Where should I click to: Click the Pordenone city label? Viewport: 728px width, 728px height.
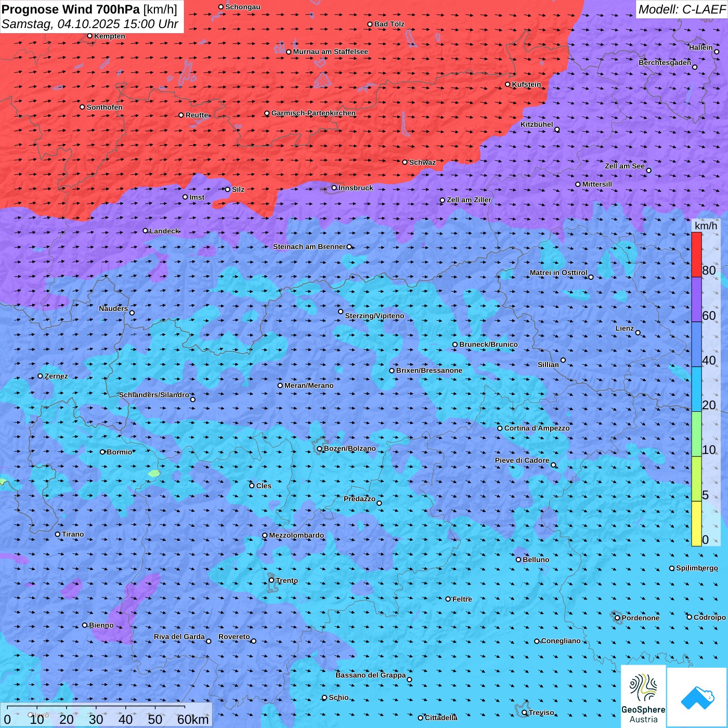point(641,618)
